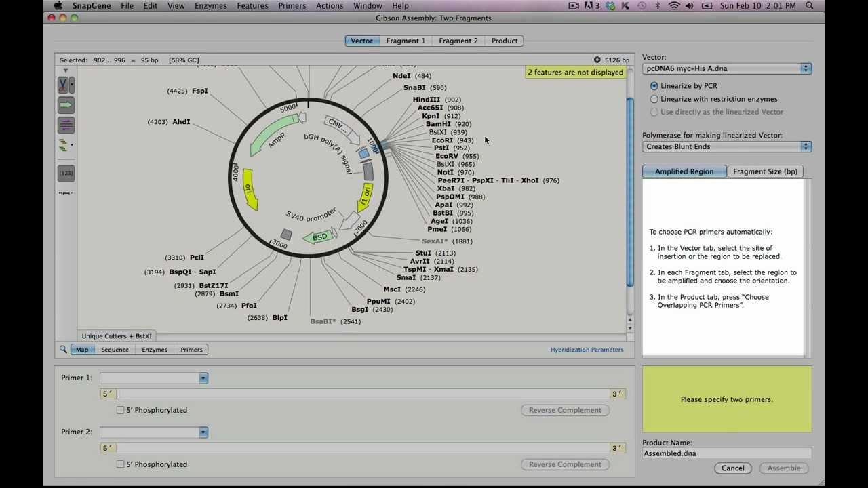Click Primer 1's Reverse Complement button
This screenshot has width=868, height=488.
point(565,410)
